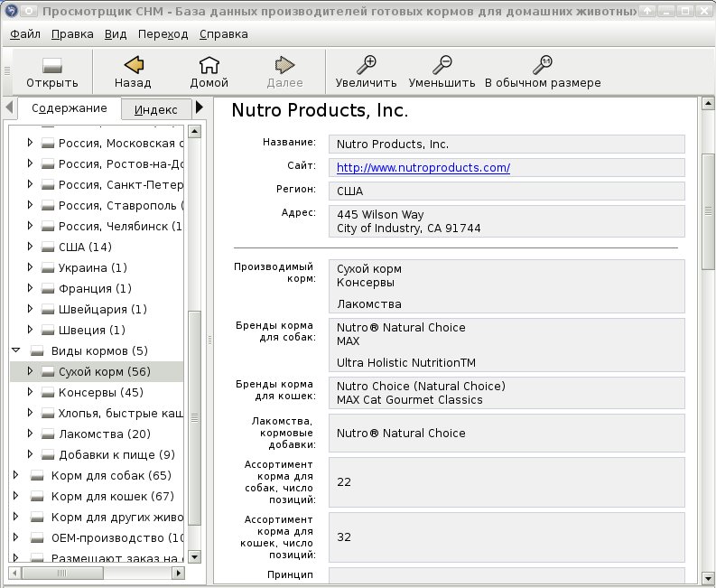Click the Nutro Products, Inc. heading
This screenshot has height=588, width=716.
320,110
